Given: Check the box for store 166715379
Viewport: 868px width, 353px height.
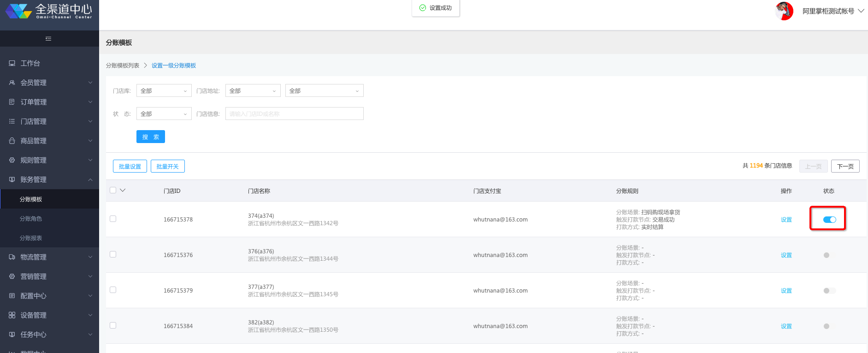Looking at the screenshot, I should coord(113,290).
